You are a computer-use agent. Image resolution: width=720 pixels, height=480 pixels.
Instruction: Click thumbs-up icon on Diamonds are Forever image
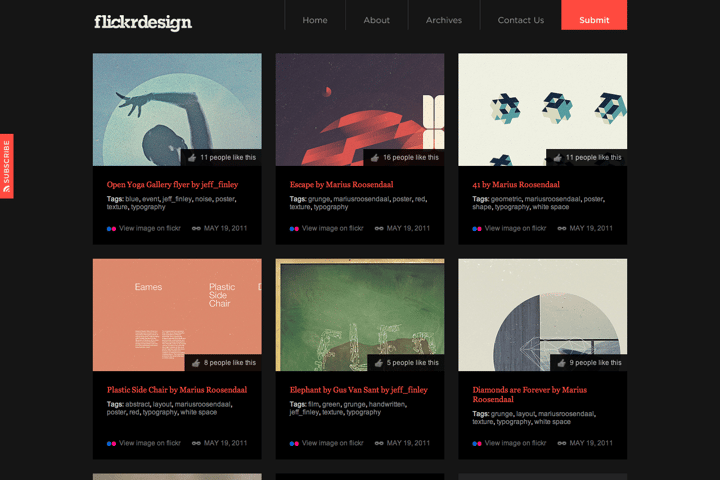[561, 363]
